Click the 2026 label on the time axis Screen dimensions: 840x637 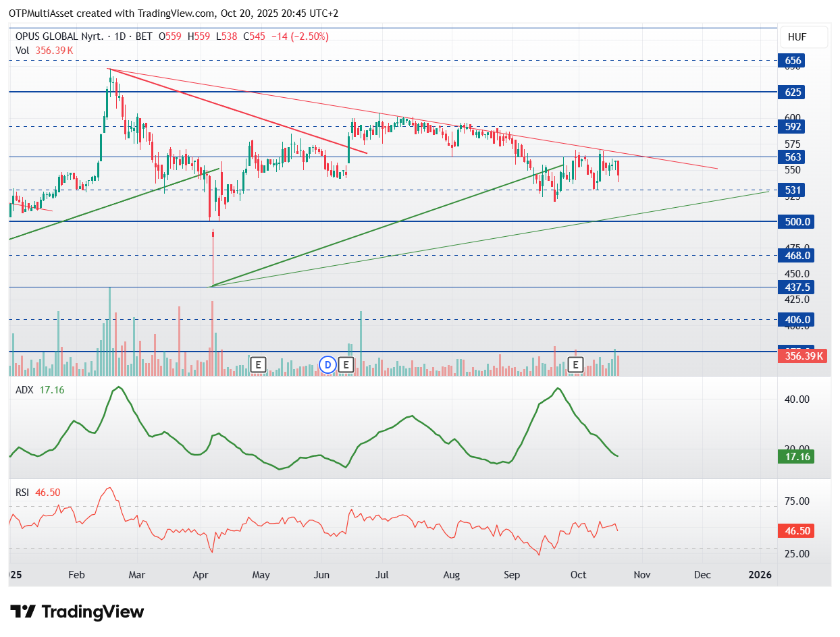[x=760, y=575]
